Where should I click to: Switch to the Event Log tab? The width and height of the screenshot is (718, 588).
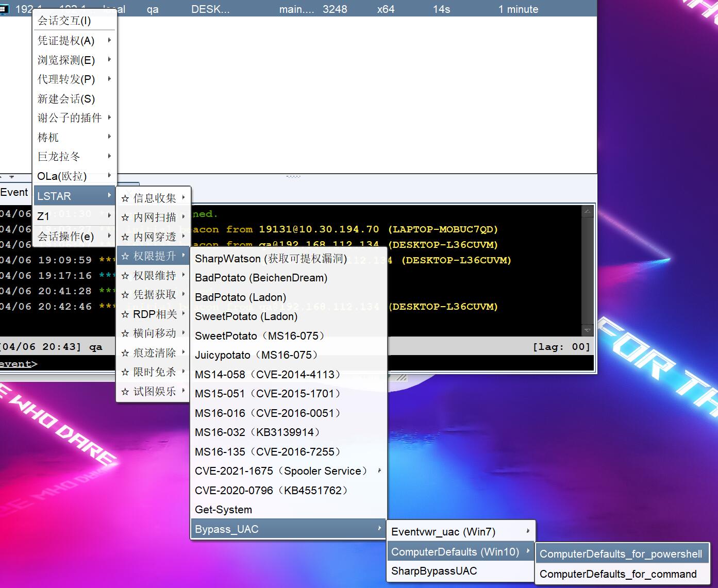coord(14,192)
